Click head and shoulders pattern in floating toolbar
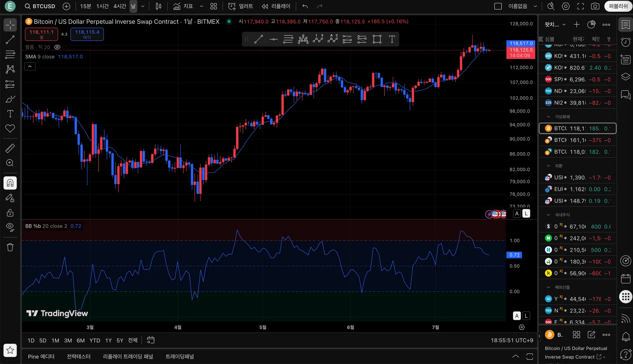Image resolution: width=633 pixels, height=364 pixels. coord(303,39)
